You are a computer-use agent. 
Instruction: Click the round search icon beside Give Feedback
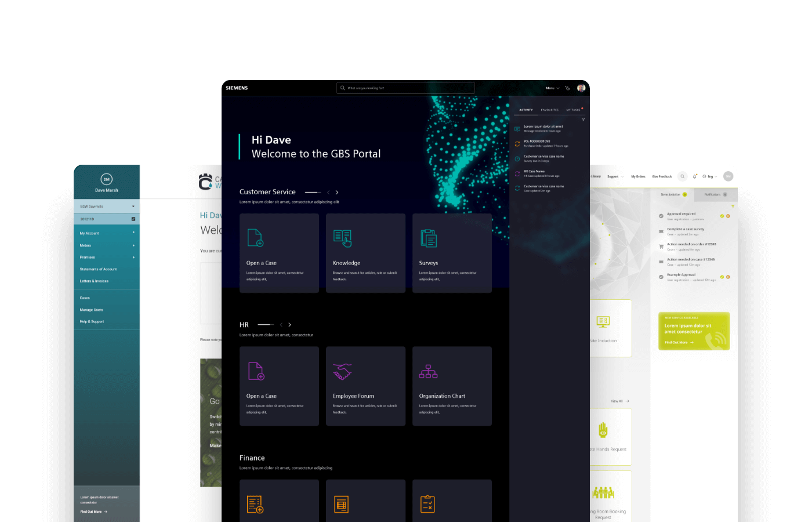(x=683, y=176)
